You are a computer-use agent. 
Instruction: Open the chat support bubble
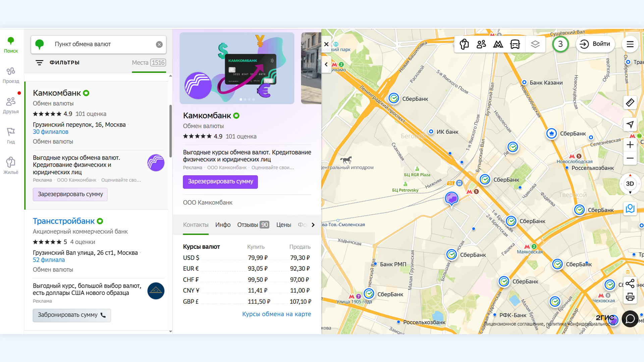click(x=630, y=319)
